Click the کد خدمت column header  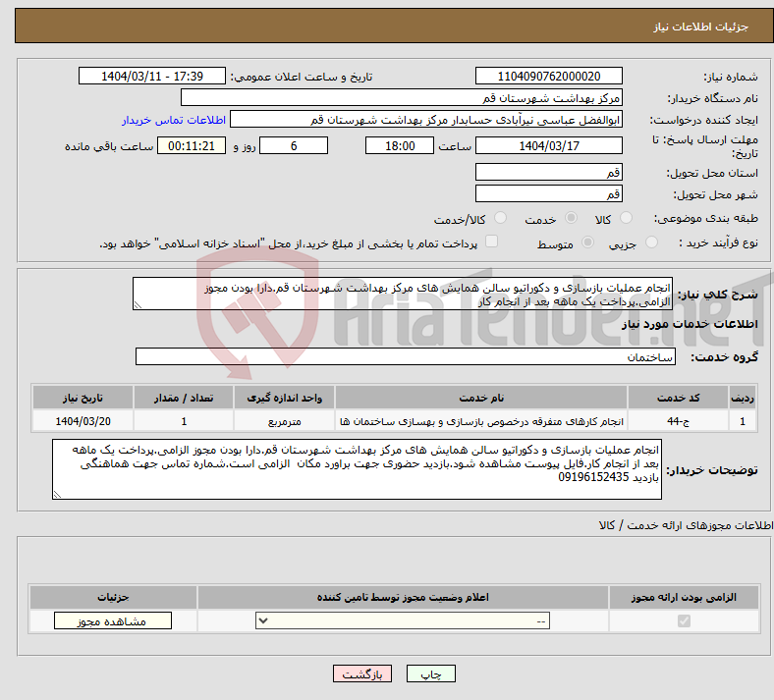(679, 398)
